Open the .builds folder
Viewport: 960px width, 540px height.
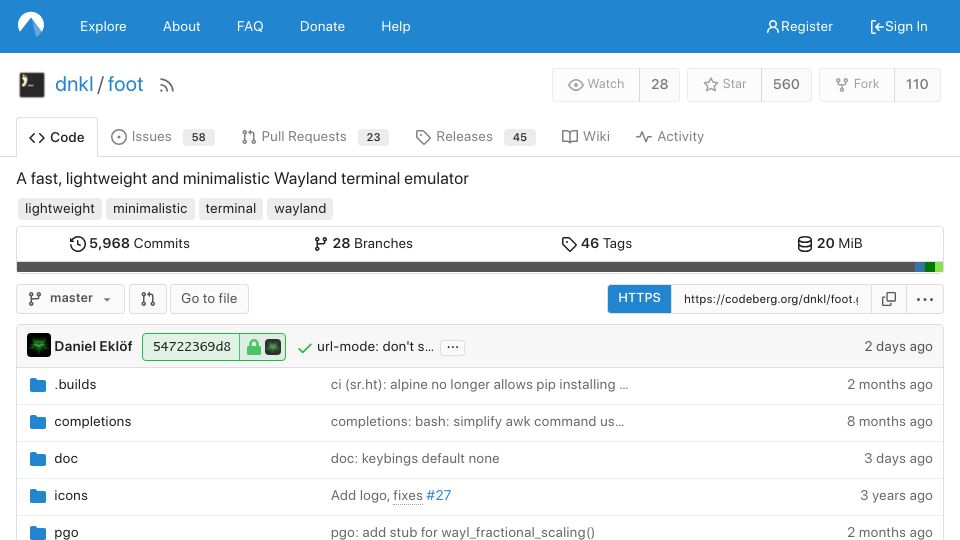pyautogui.click(x=75, y=384)
